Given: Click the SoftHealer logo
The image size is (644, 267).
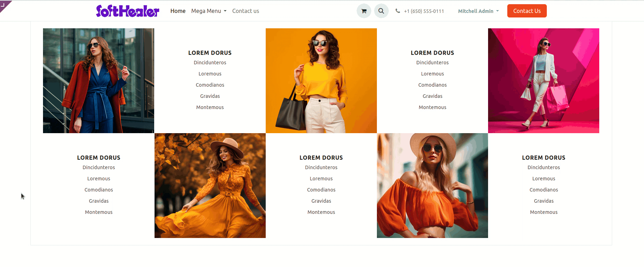Looking at the screenshot, I should click(x=128, y=11).
